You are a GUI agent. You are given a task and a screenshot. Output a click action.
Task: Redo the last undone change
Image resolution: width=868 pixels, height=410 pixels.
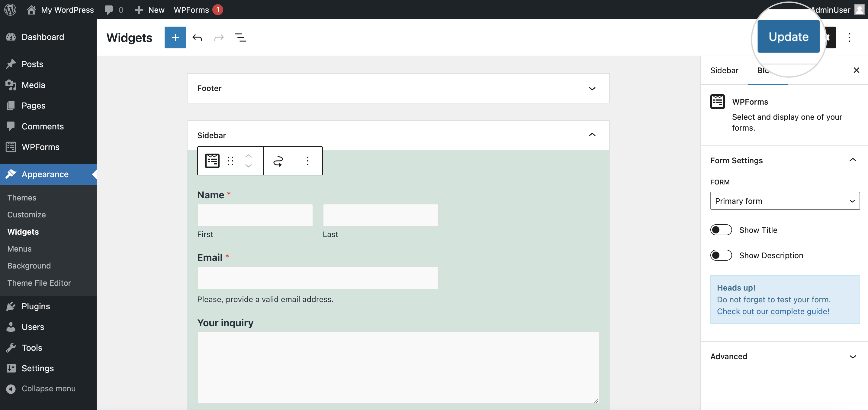point(219,37)
